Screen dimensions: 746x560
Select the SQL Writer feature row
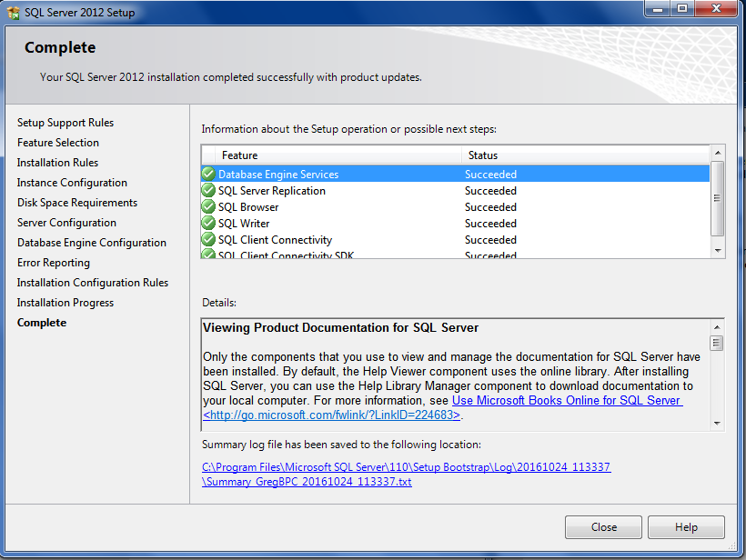[455, 223]
